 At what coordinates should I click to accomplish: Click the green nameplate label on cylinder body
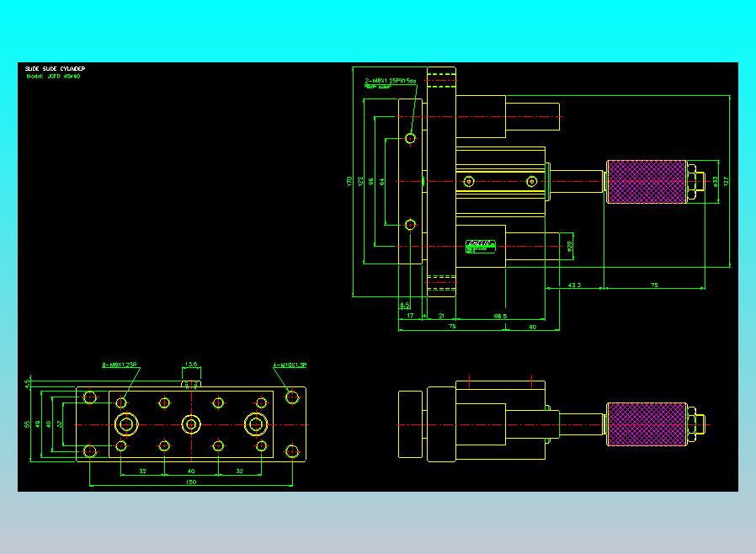pyautogui.click(x=480, y=247)
